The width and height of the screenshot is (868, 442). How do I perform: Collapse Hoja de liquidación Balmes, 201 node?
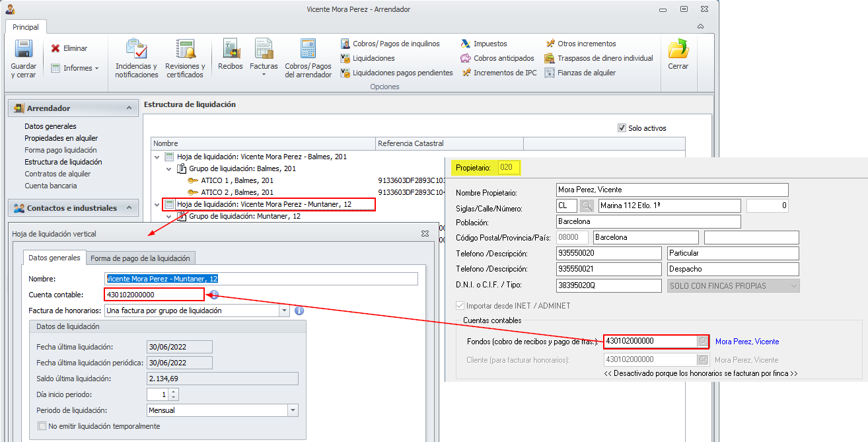157,157
